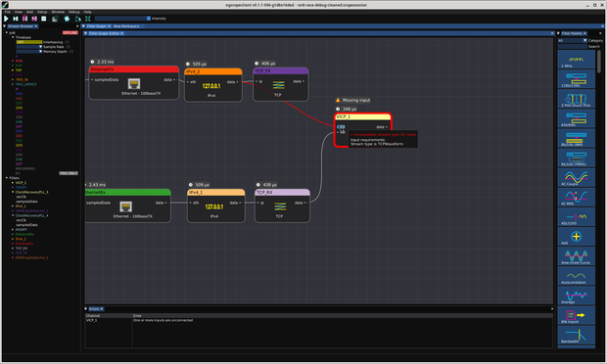Screen dimensions: 607x364
Task: Select the VICP_1 node title bar
Action: 362,116
